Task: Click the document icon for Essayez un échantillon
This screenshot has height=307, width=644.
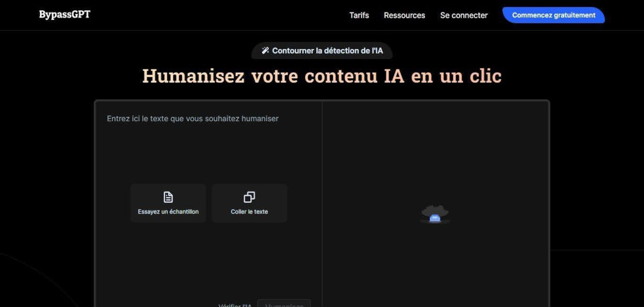Action: (x=168, y=197)
